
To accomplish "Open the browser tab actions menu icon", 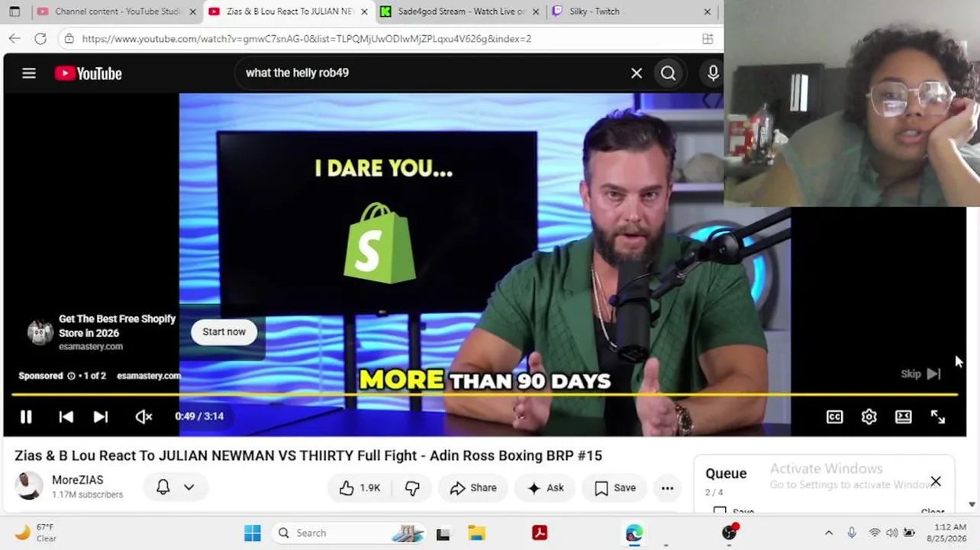I will click(15, 11).
